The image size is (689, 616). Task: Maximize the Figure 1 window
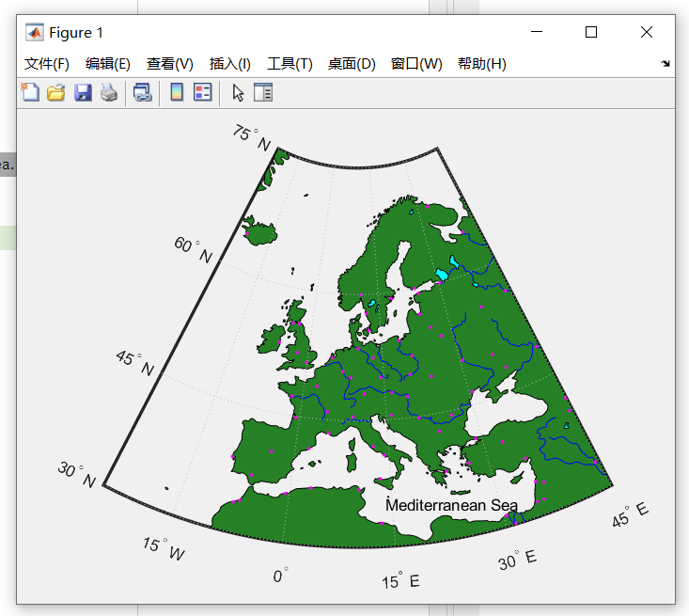click(x=591, y=32)
